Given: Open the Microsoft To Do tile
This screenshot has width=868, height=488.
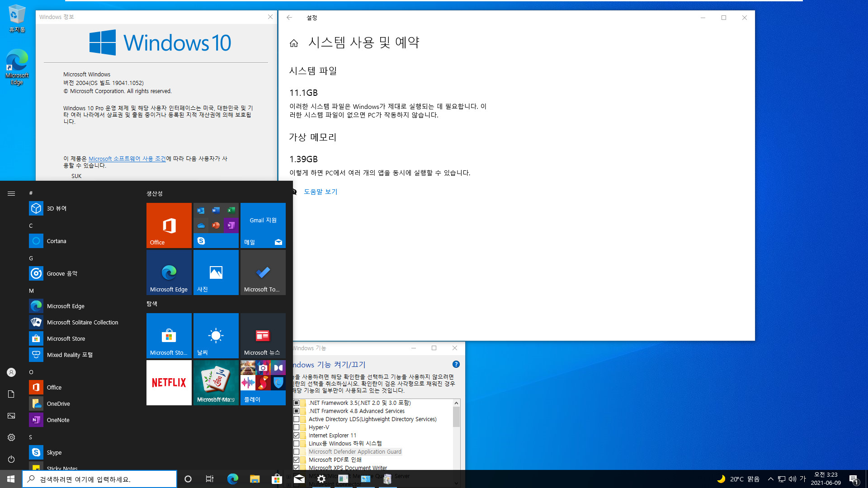Looking at the screenshot, I should click(x=263, y=272).
